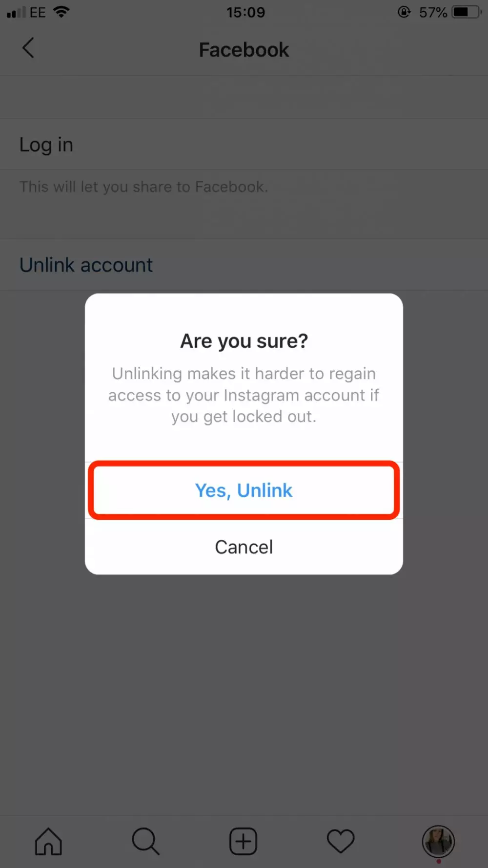Confirm with Yes, Unlink
Image resolution: width=488 pixels, height=868 pixels.
[244, 490]
